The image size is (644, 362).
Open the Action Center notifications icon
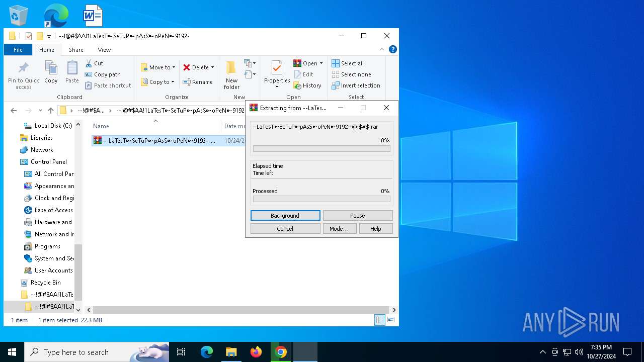coord(627,352)
